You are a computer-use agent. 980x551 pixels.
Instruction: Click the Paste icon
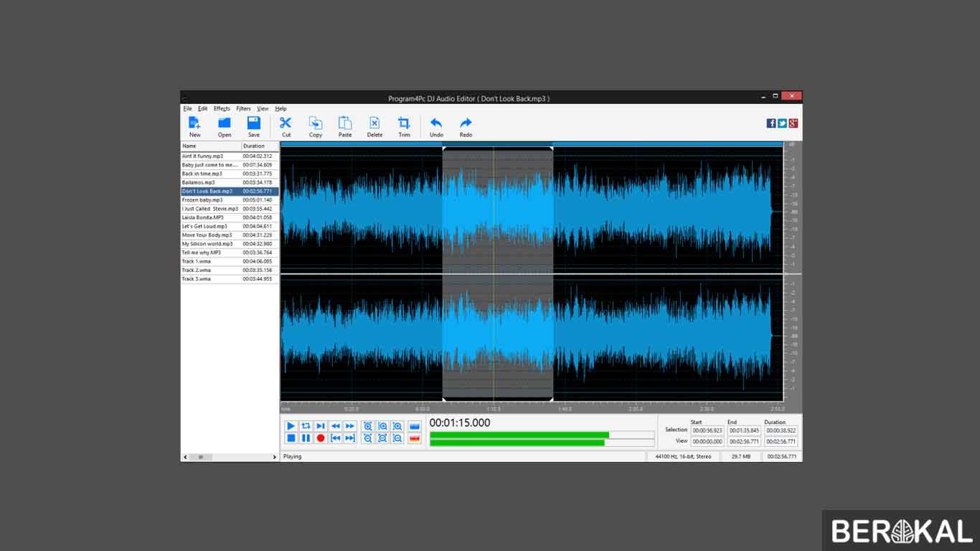(x=344, y=126)
